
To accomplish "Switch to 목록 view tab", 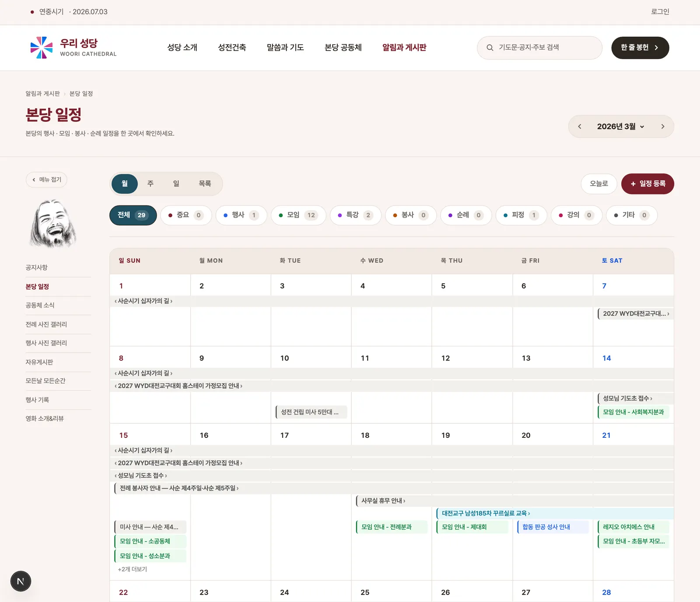I will tap(205, 183).
